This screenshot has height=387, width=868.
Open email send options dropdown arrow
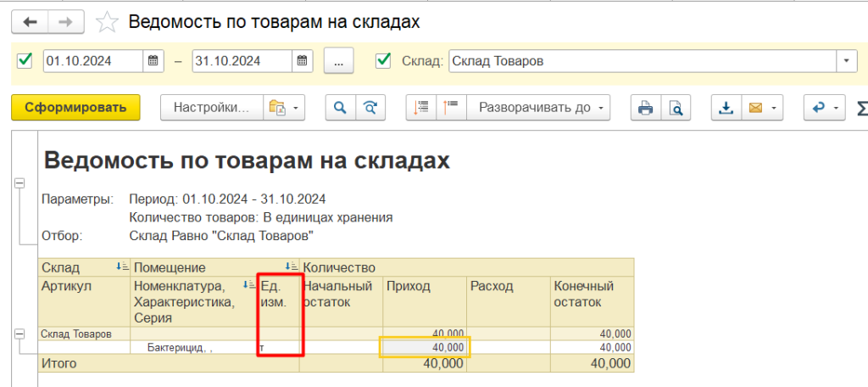coord(774,107)
